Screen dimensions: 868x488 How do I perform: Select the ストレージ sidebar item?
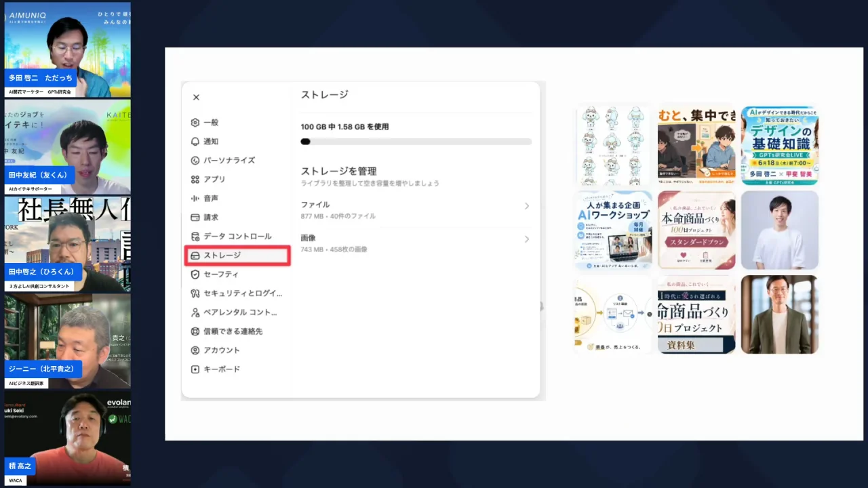pos(237,256)
